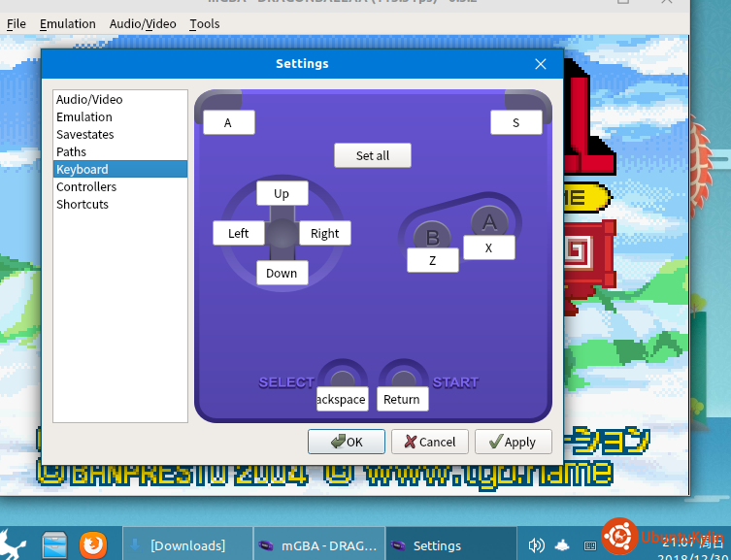Viewport: 731px width, 560px height.
Task: Click the Up key binding field
Action: pyautogui.click(x=282, y=193)
